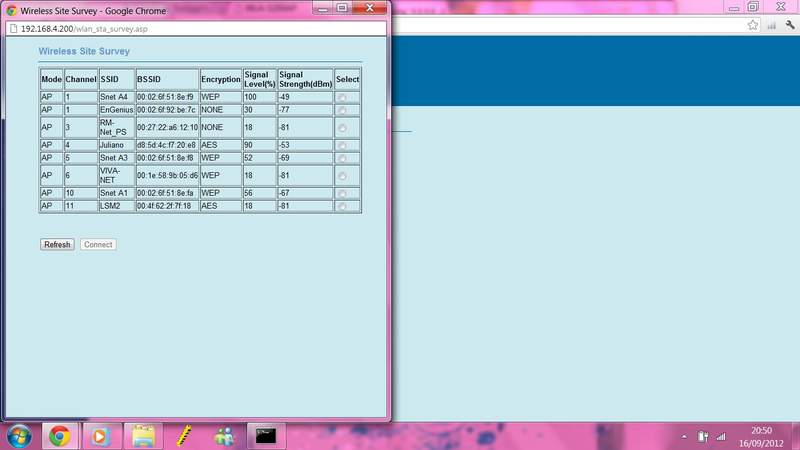The height and width of the screenshot is (450, 800).
Task: Click the Juliano SSID cell
Action: 117,145
